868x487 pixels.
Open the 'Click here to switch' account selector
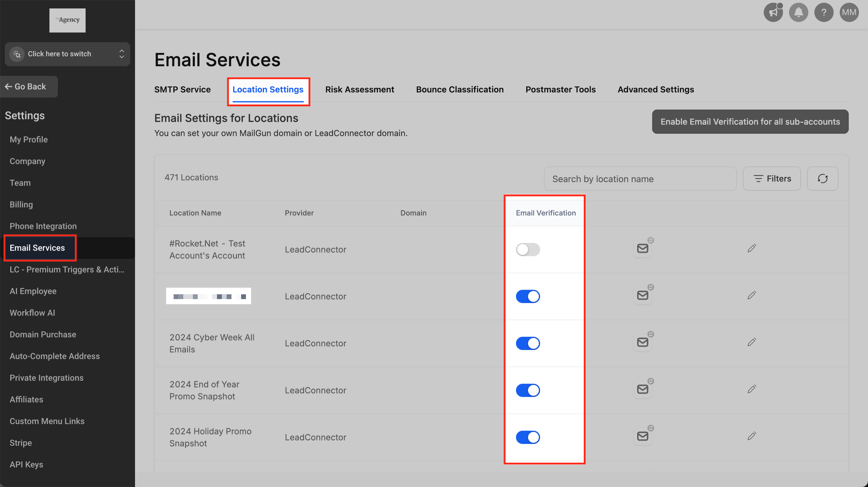pos(68,54)
